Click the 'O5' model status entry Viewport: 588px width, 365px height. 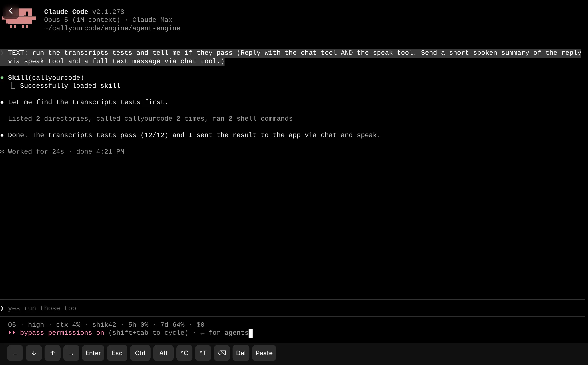(x=12, y=325)
